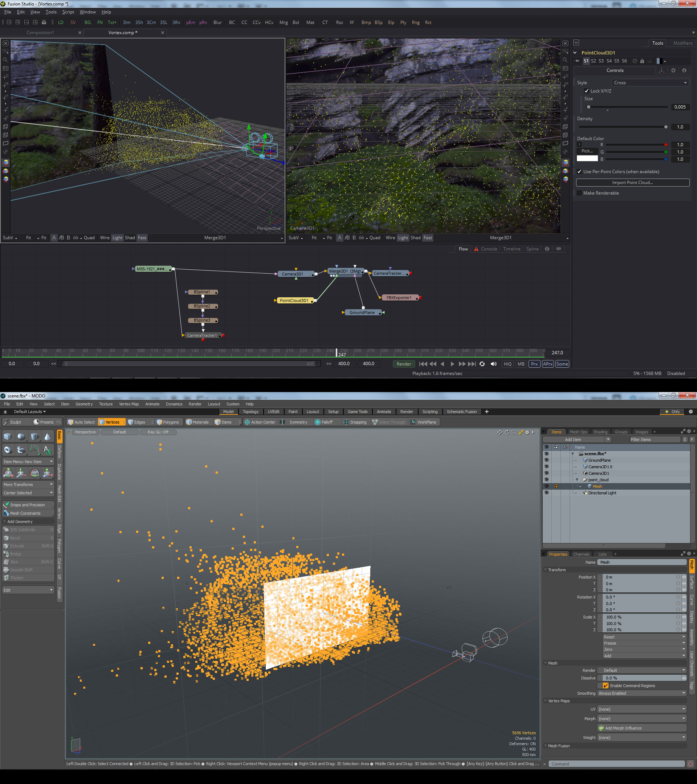Image resolution: width=697 pixels, height=784 pixels.
Task: Select MODO cube primitive tool
Action: point(8,437)
